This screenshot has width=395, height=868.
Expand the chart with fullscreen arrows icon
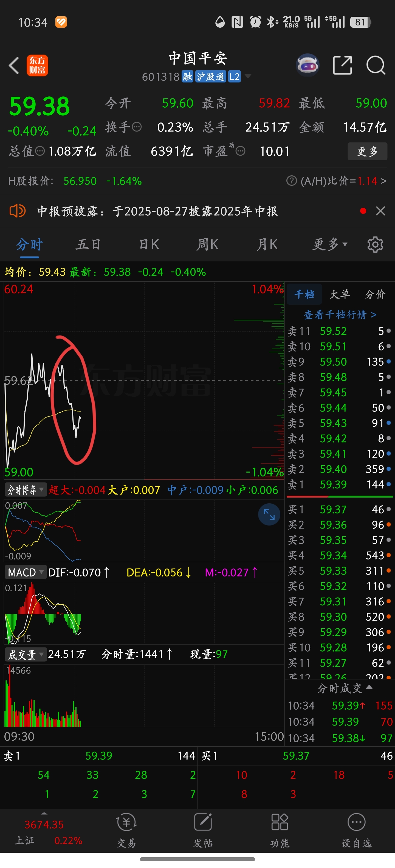point(269,515)
